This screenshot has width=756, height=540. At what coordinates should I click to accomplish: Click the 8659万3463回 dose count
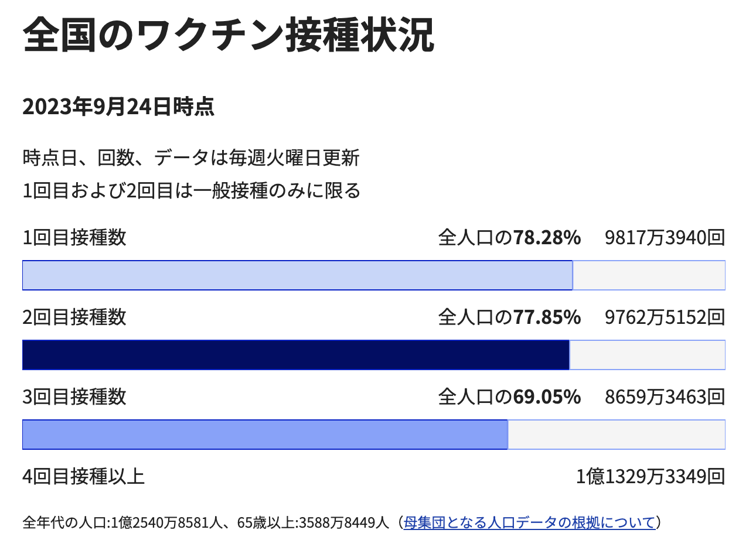coord(665,397)
